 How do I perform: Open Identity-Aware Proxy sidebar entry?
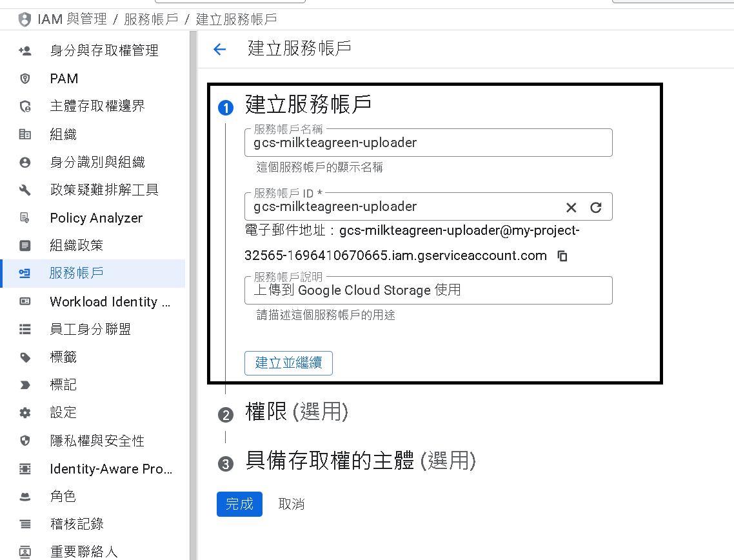94,468
